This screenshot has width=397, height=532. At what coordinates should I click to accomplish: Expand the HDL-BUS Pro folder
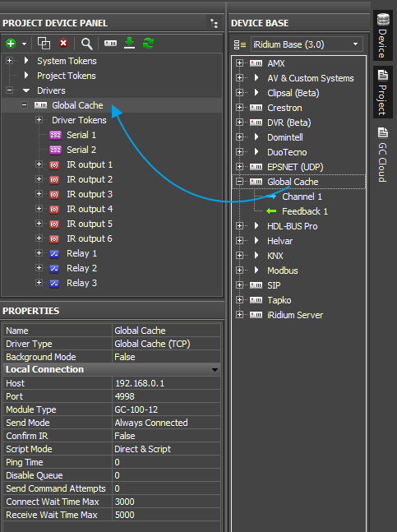[240, 226]
